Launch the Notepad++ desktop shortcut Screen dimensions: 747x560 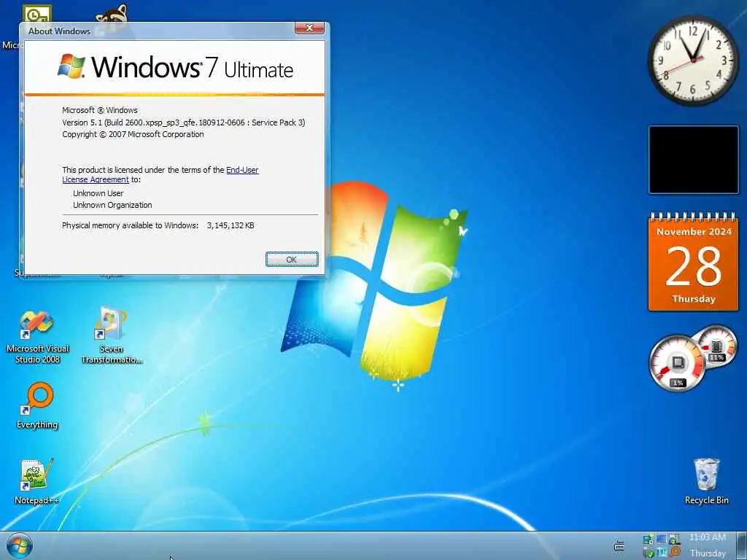(x=36, y=481)
